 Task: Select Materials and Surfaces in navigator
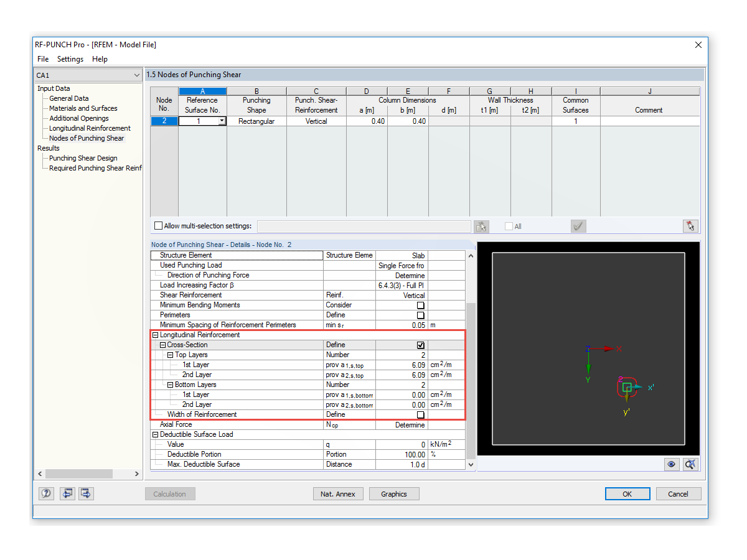click(x=83, y=108)
